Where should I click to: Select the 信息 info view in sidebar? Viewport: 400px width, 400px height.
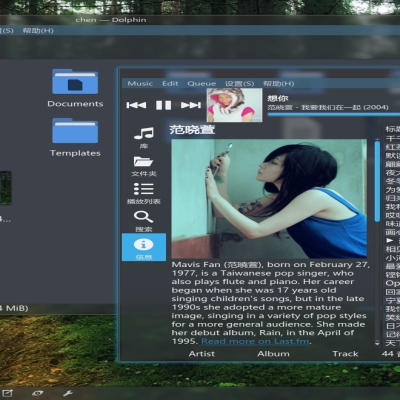144,247
